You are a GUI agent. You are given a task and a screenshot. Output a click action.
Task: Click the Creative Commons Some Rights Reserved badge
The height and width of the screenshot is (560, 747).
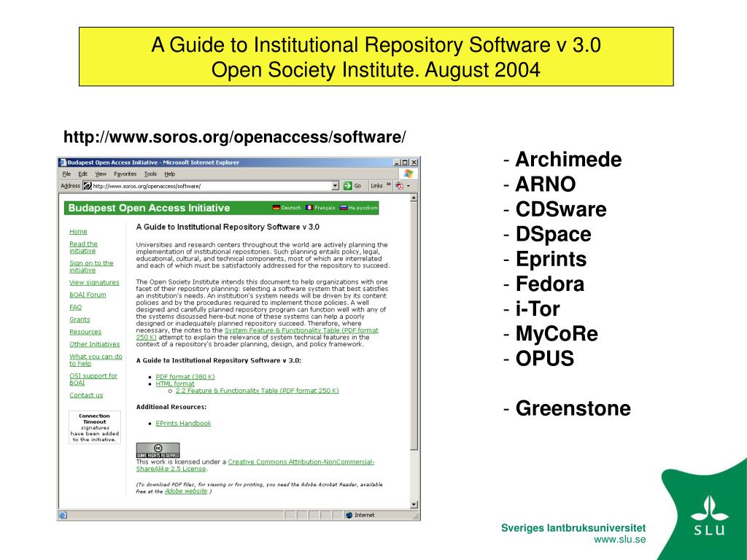[158, 451]
